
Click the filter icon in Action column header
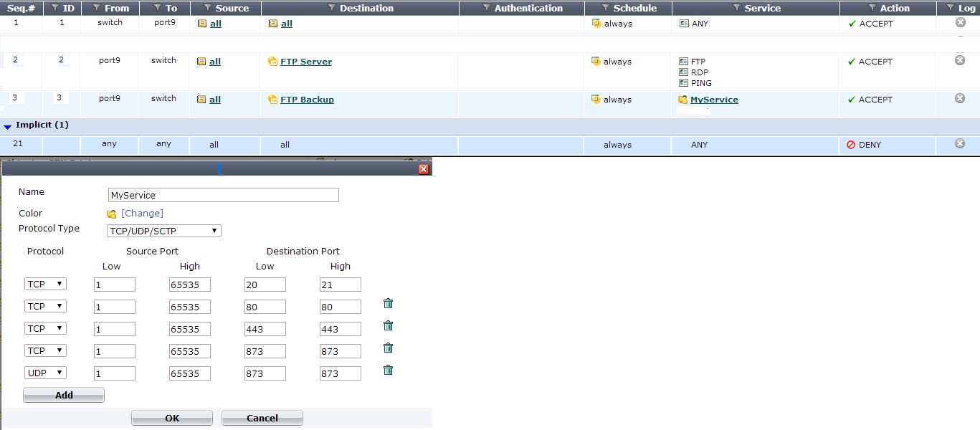pyautogui.click(x=872, y=8)
